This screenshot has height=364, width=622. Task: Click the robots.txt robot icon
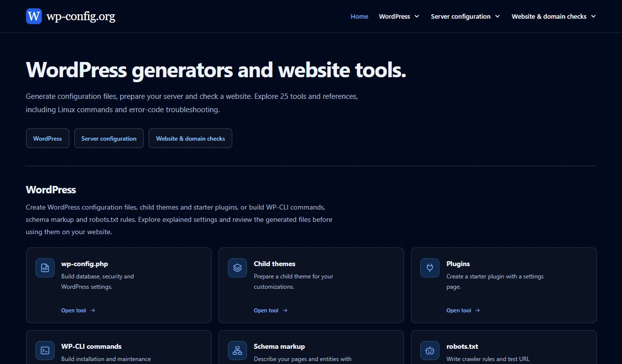pyautogui.click(x=430, y=351)
